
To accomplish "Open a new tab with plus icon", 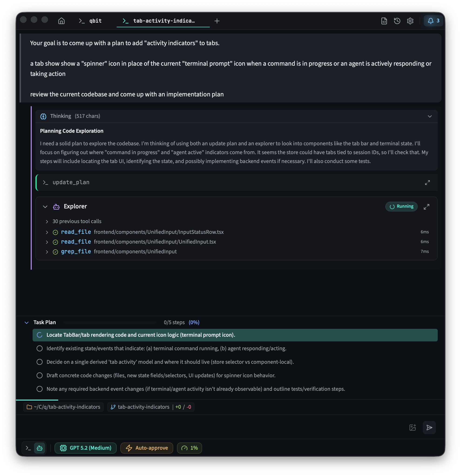I will point(217,21).
